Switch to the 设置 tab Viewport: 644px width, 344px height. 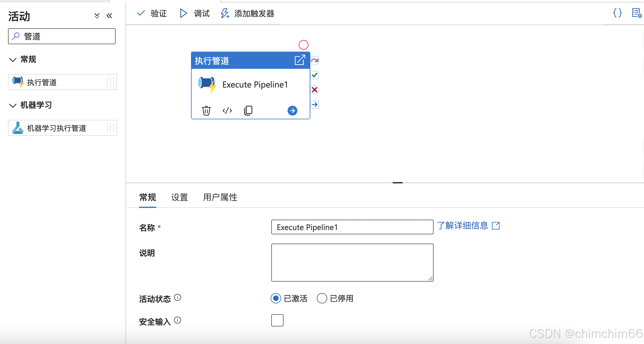point(179,197)
